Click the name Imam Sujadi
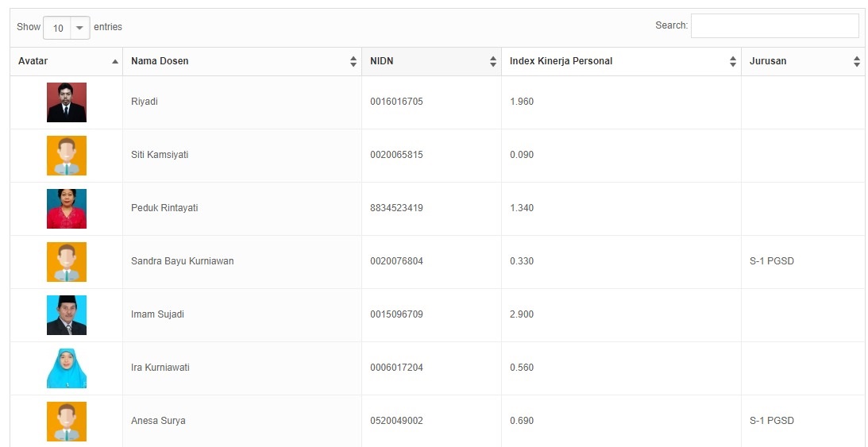The image size is (868, 447). (x=157, y=314)
